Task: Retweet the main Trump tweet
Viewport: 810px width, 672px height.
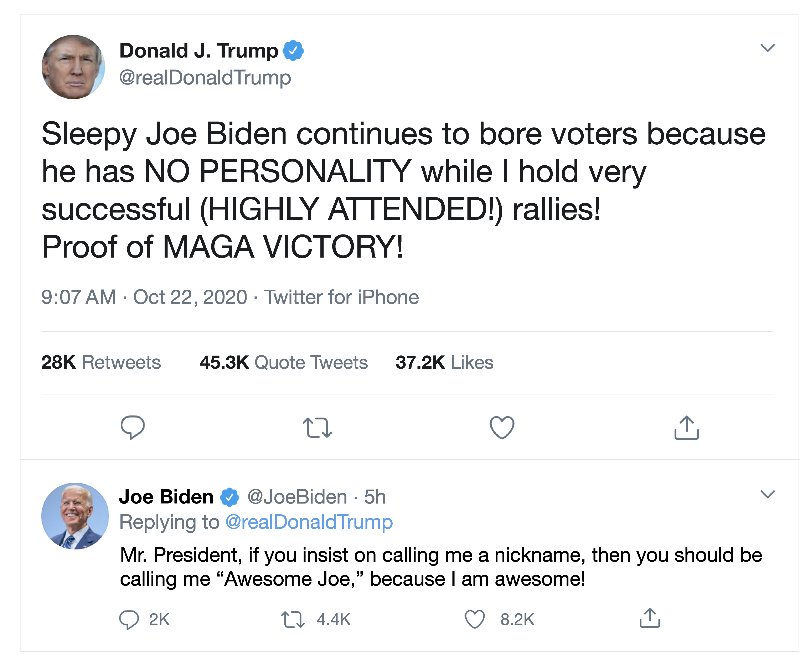Action: [317, 427]
